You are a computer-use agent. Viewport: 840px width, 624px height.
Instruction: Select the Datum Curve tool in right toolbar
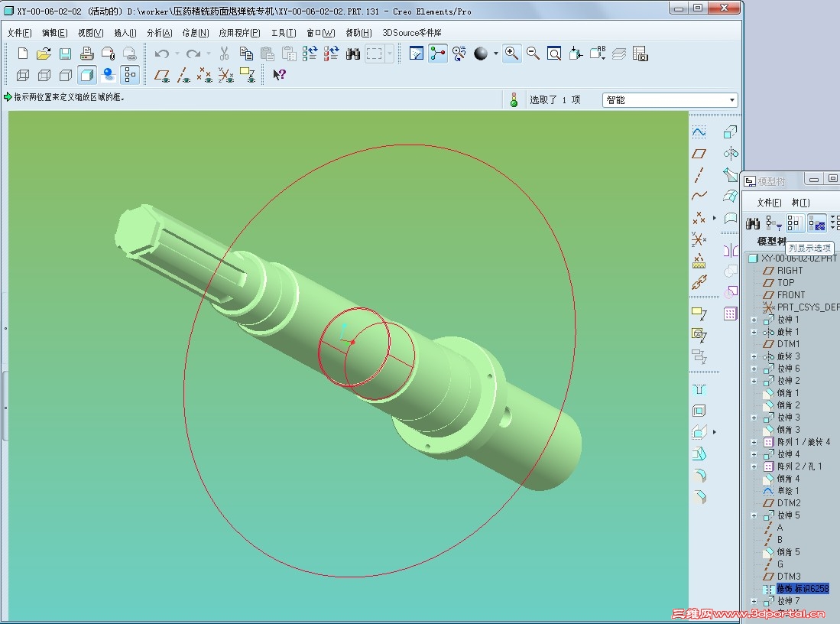pos(699,197)
